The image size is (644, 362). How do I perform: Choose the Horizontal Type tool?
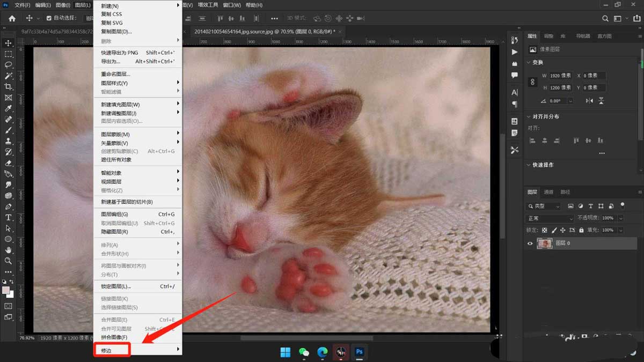point(9,217)
